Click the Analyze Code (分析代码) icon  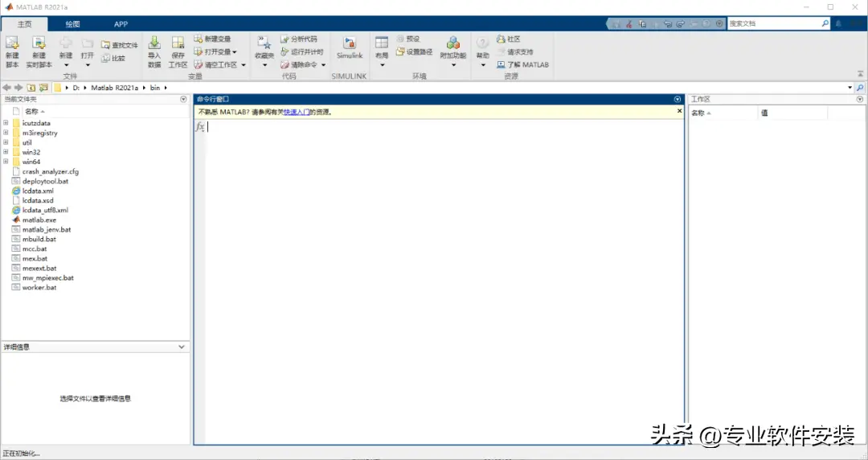285,39
